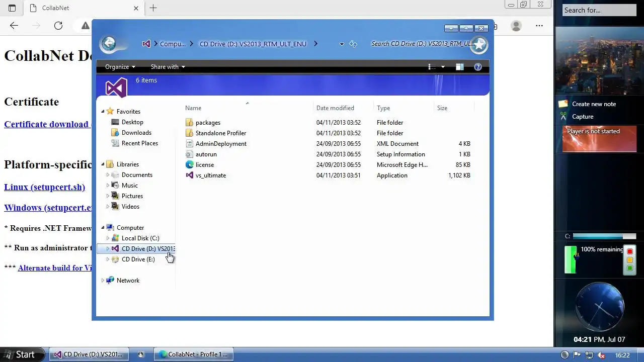Viewport: 644px width, 362px height.
Task: Click the star orb beside Explorer search
Action: click(479, 44)
